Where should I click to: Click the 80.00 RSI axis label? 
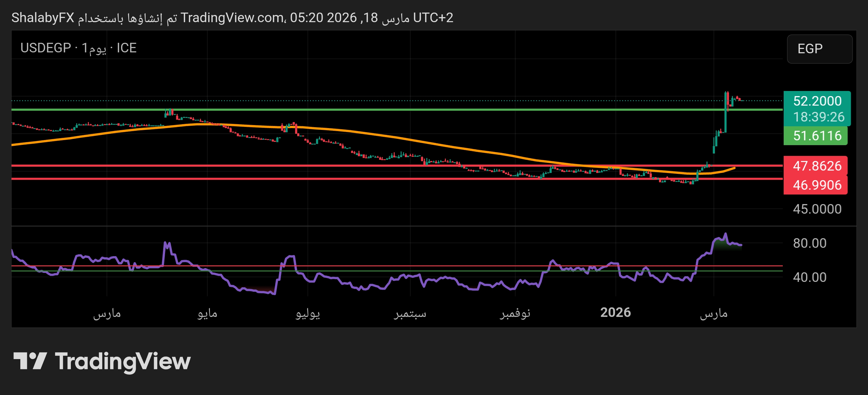809,243
